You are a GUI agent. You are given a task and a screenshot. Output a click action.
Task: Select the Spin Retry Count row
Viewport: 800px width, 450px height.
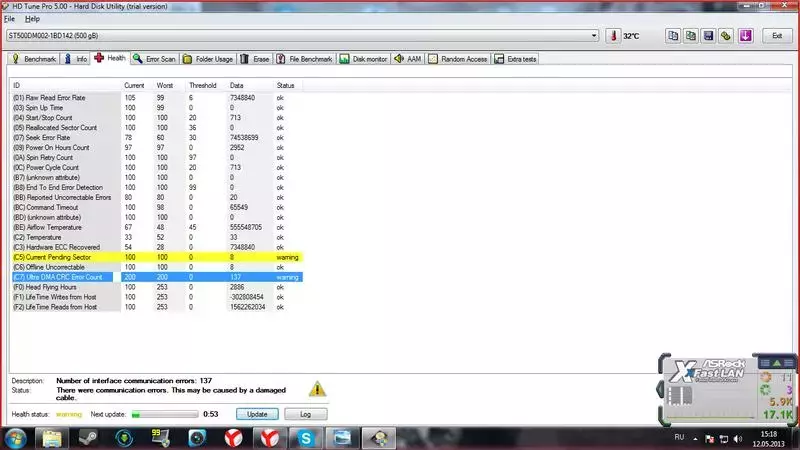click(x=157, y=158)
